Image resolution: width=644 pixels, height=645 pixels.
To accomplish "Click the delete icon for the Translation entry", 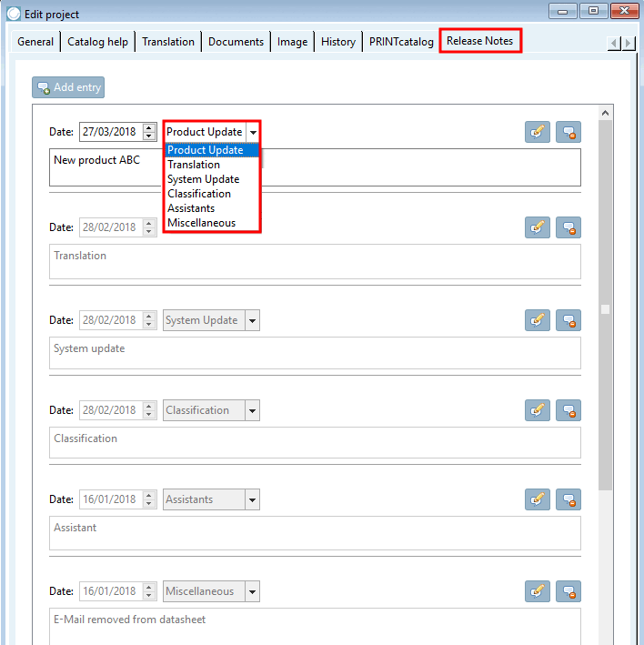I will pos(569,227).
